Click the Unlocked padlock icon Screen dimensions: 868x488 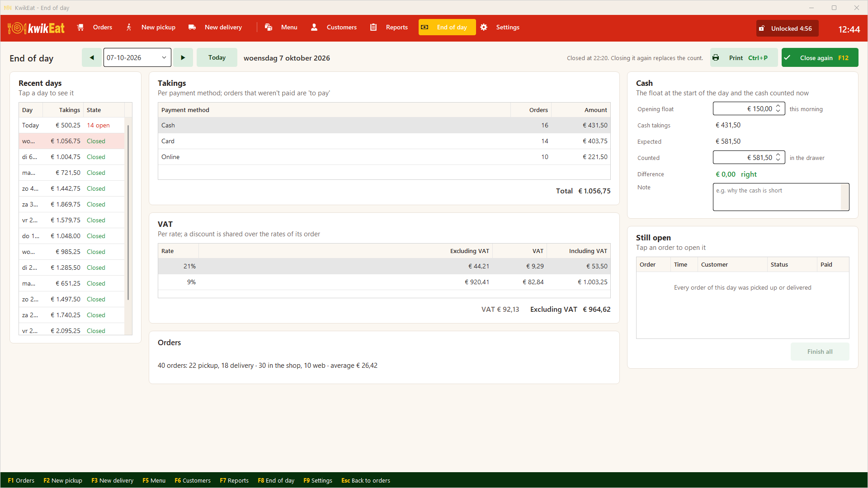click(762, 28)
